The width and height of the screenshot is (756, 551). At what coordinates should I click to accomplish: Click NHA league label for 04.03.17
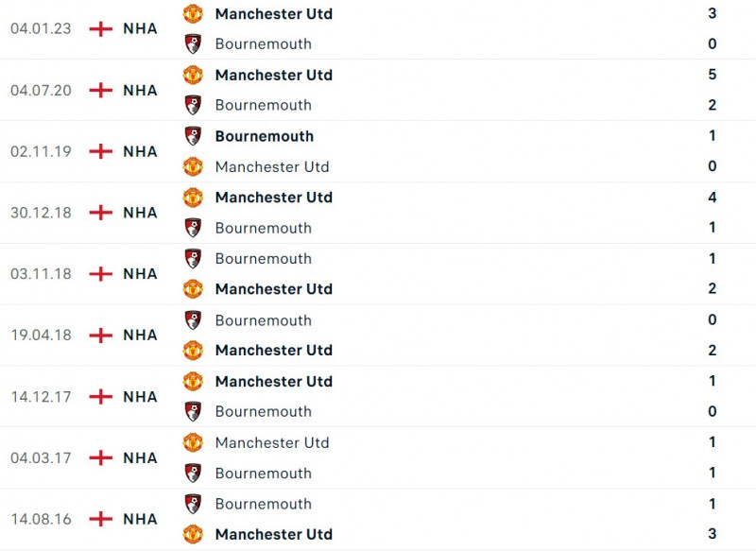(140, 457)
